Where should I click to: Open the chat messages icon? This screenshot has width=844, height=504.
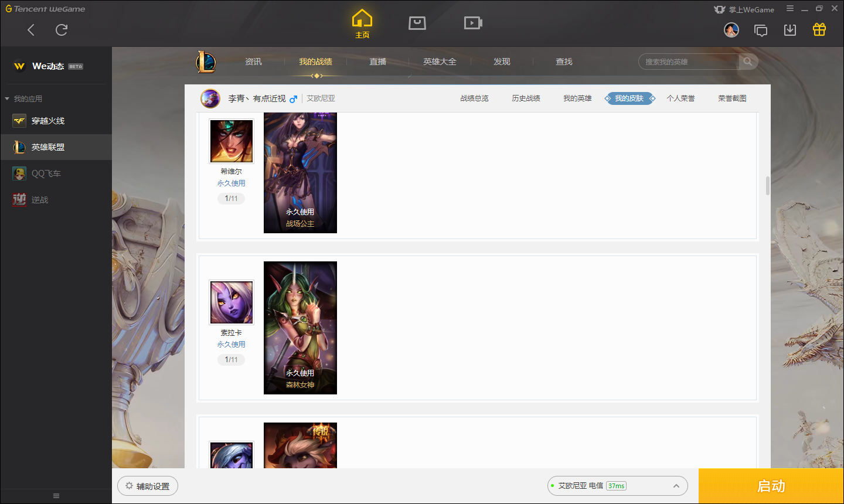point(761,30)
